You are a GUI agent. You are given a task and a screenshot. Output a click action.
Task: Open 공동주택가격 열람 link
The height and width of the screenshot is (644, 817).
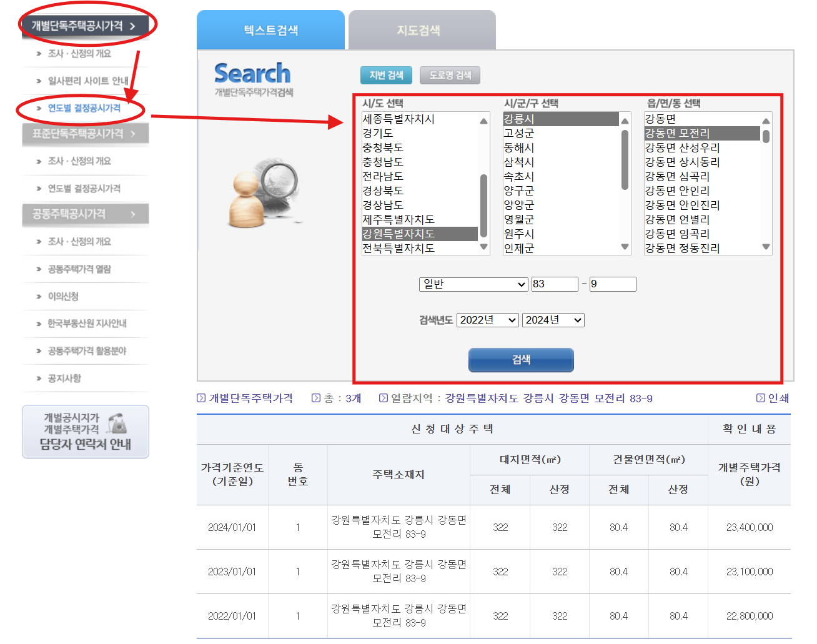(79, 269)
